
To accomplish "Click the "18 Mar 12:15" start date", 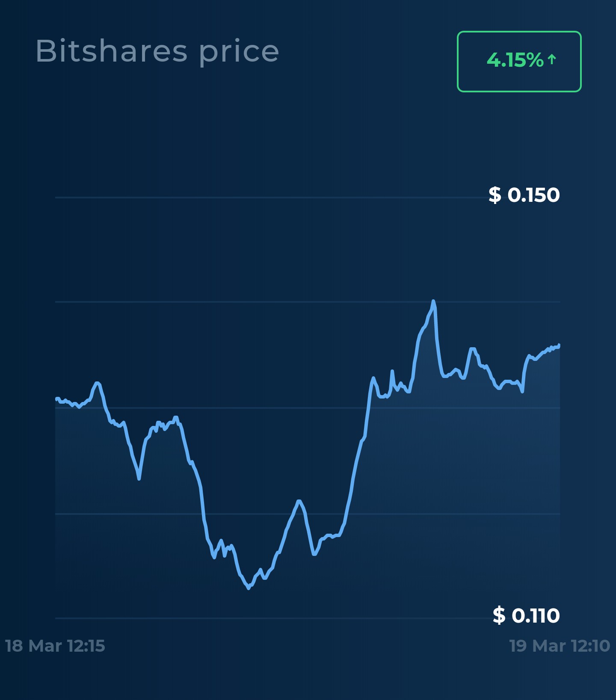I will (55, 646).
